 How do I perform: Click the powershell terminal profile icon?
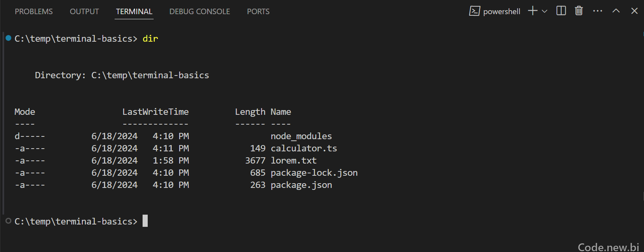click(474, 11)
